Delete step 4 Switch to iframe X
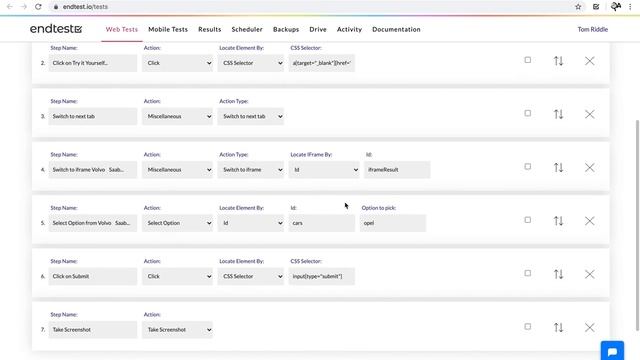Viewport: 640px width, 360px height. (589, 167)
